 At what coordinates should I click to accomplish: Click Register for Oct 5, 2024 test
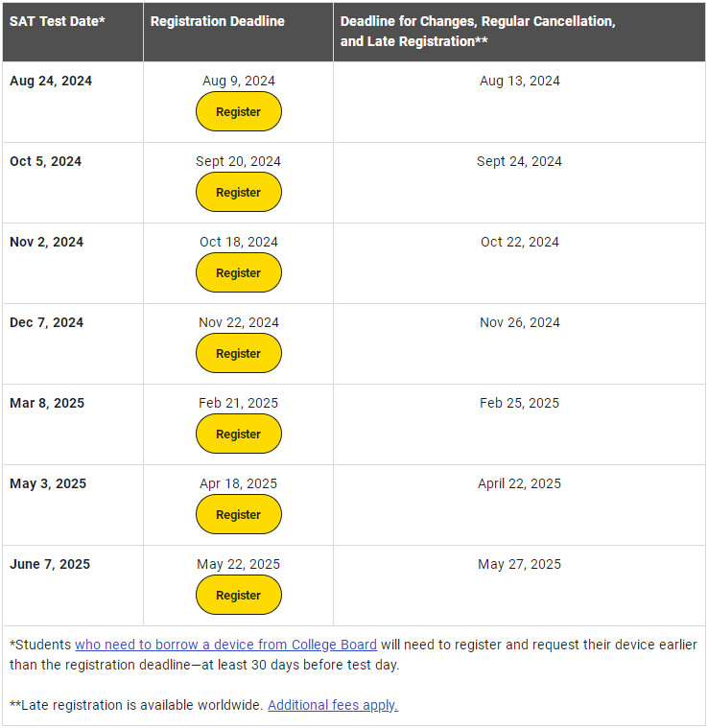239,192
